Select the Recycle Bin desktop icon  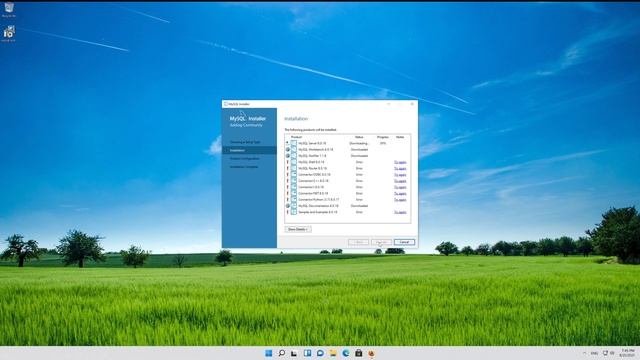(9, 10)
